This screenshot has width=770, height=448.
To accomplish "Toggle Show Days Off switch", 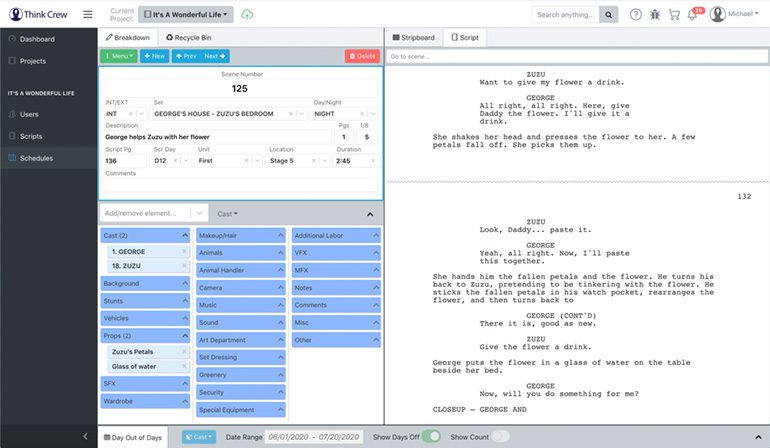I will [431, 436].
